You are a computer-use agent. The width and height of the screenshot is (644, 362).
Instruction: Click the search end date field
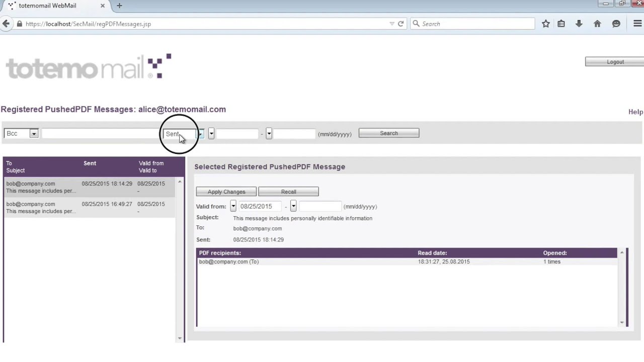click(x=295, y=133)
